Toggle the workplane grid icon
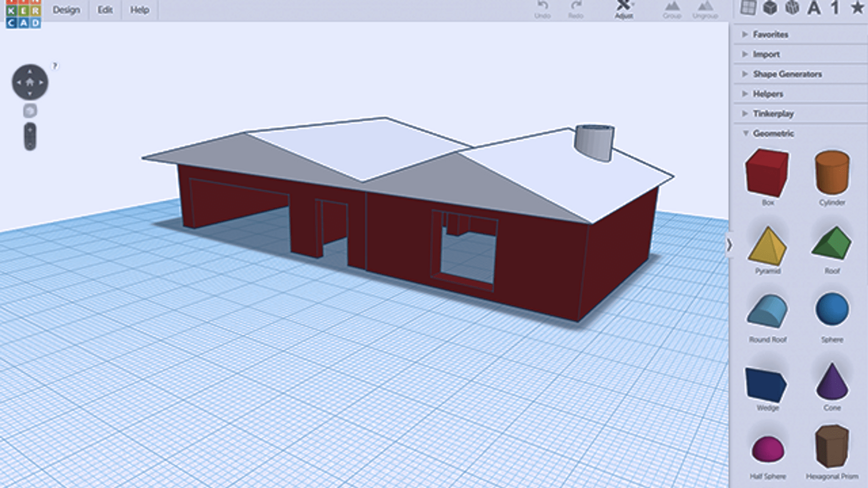This screenshot has height=488, width=868. pyautogui.click(x=748, y=8)
